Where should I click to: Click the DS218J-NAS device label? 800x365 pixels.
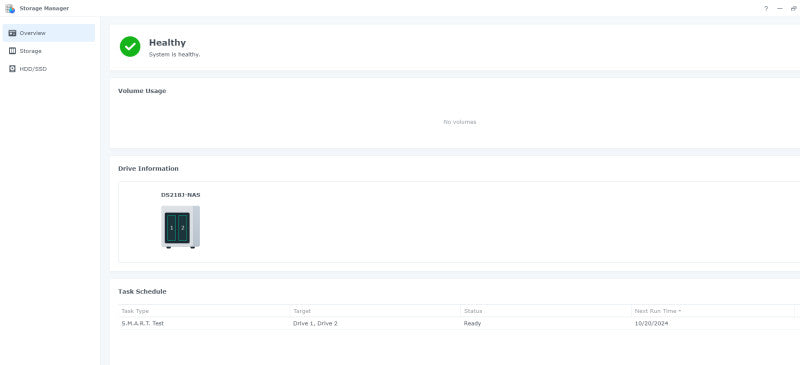(181, 195)
